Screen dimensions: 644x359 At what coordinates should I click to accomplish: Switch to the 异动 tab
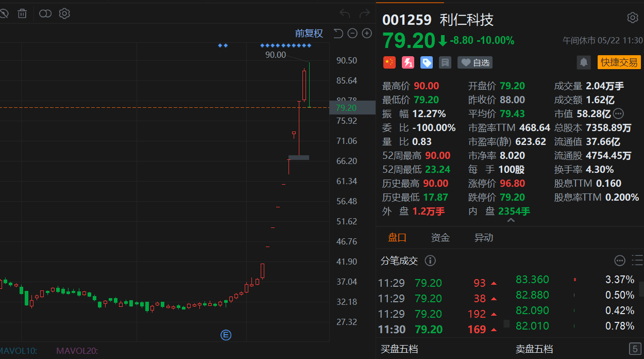484,237
